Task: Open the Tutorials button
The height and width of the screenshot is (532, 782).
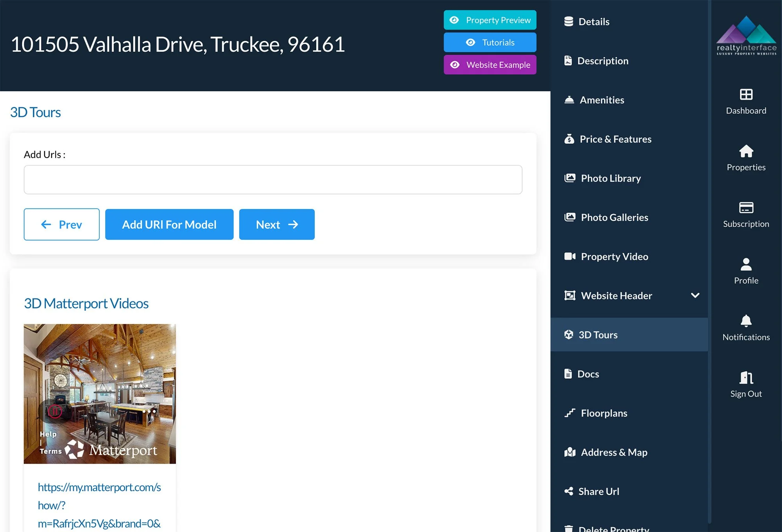Action: (490, 42)
